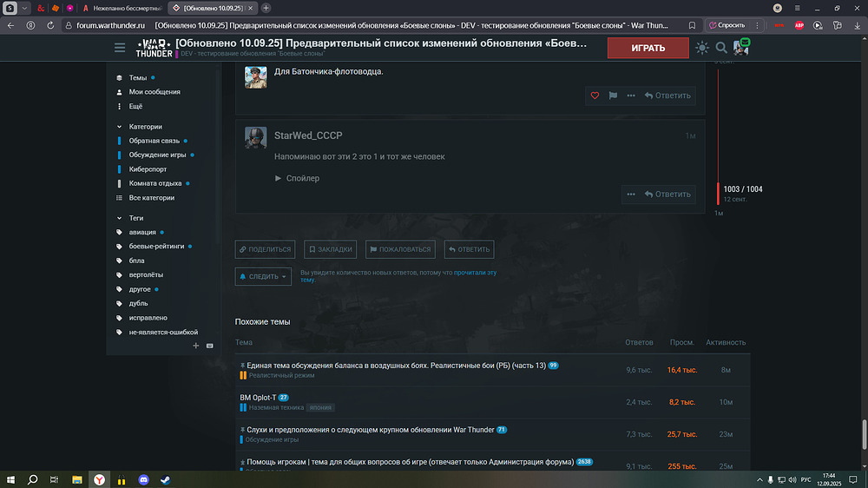Open the BM Oplot-T topic

point(258,397)
